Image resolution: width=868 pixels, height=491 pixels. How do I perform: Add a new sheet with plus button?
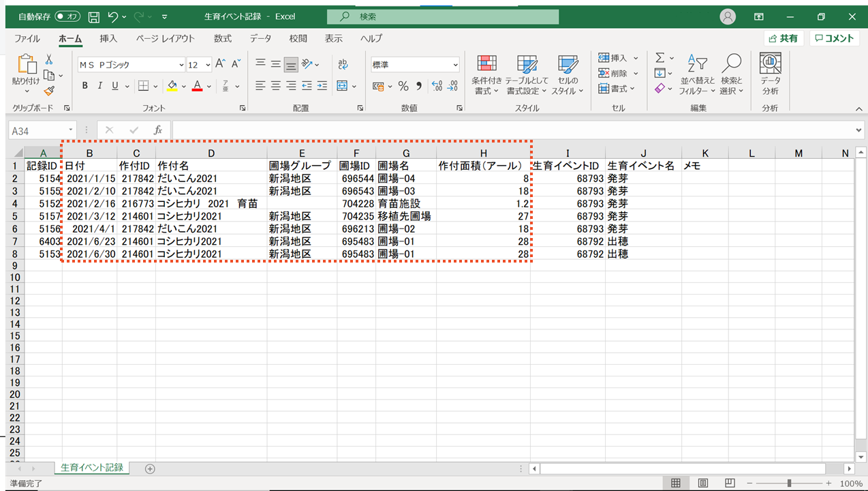coord(150,468)
